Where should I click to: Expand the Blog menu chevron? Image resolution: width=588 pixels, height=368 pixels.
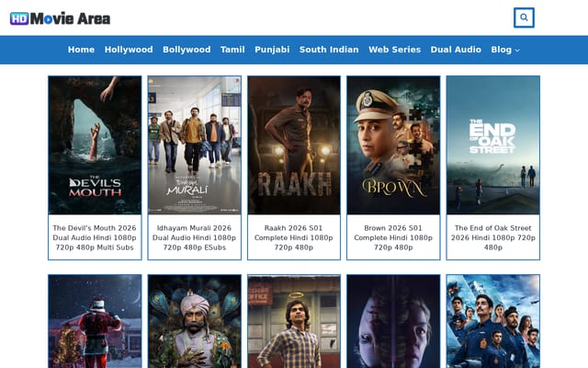(x=517, y=50)
